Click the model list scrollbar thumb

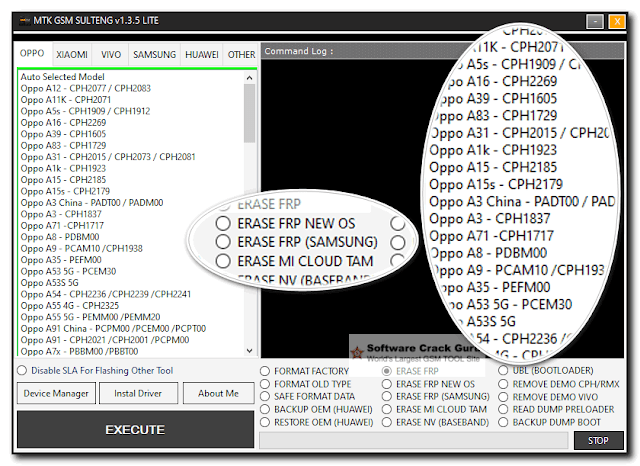[x=250, y=113]
